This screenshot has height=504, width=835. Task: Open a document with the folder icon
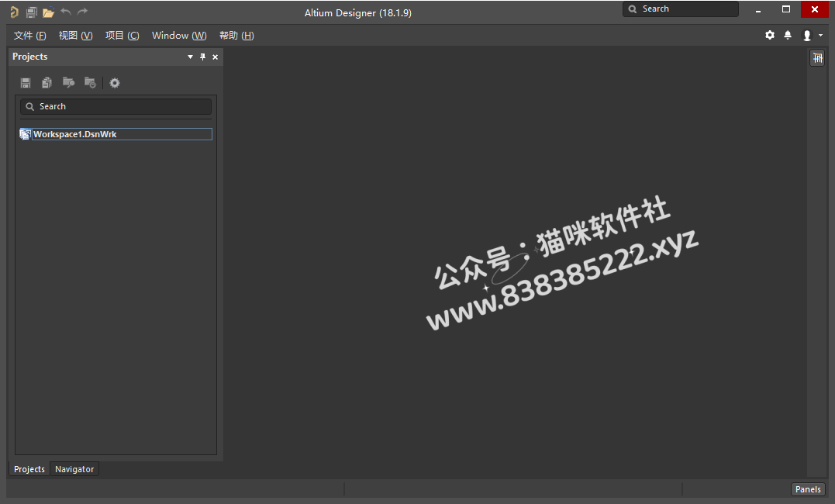tap(49, 12)
